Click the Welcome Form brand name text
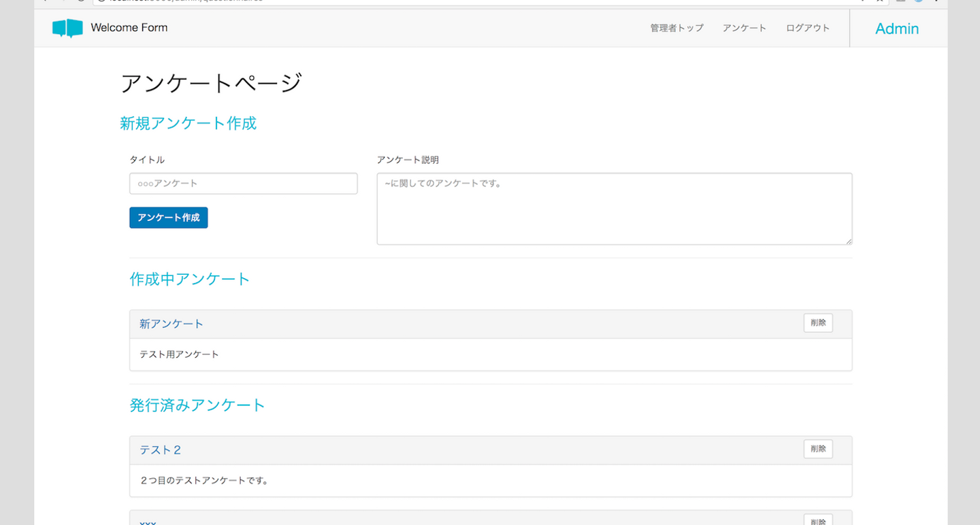The height and width of the screenshot is (525, 980). point(129,28)
